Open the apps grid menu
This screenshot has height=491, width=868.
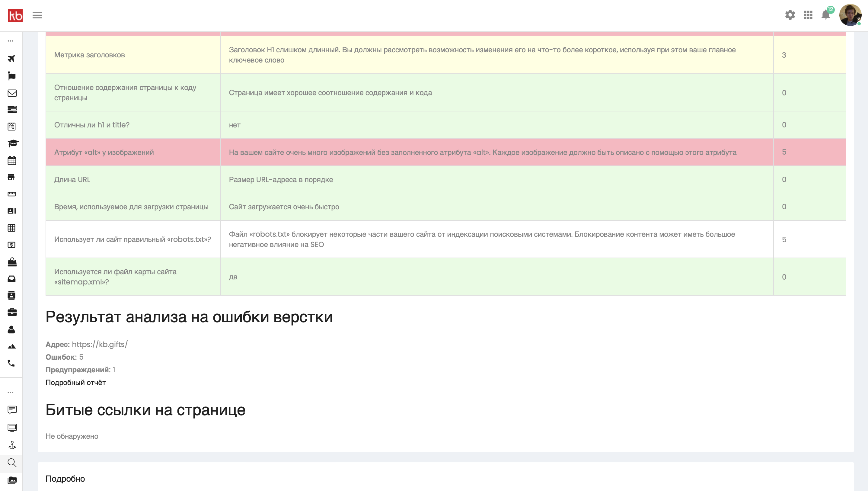point(808,15)
